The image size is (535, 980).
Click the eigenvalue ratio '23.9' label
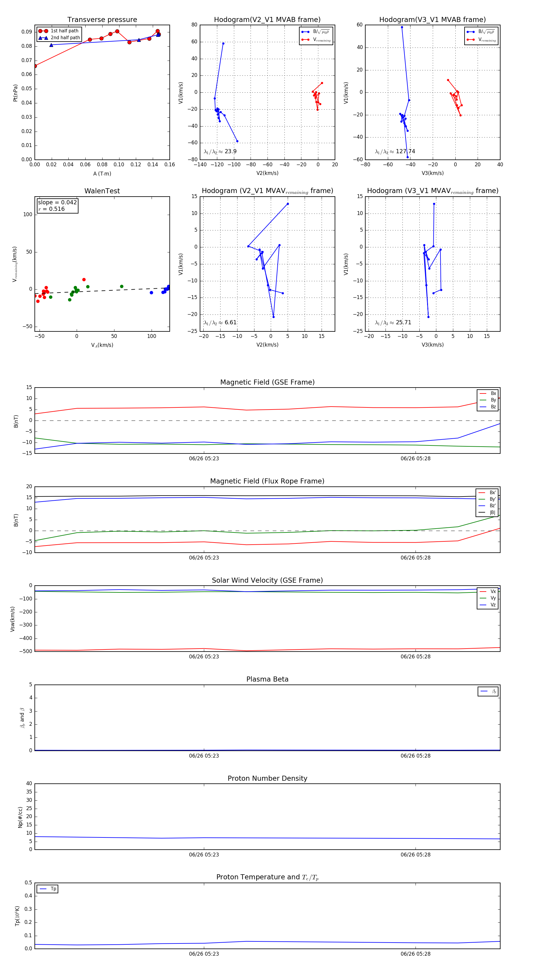[x=220, y=151]
